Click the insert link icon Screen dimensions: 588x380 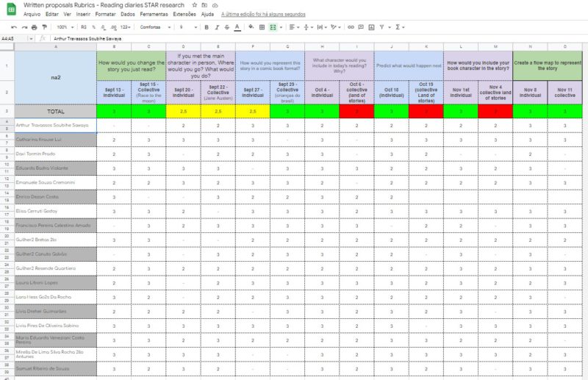pos(351,27)
